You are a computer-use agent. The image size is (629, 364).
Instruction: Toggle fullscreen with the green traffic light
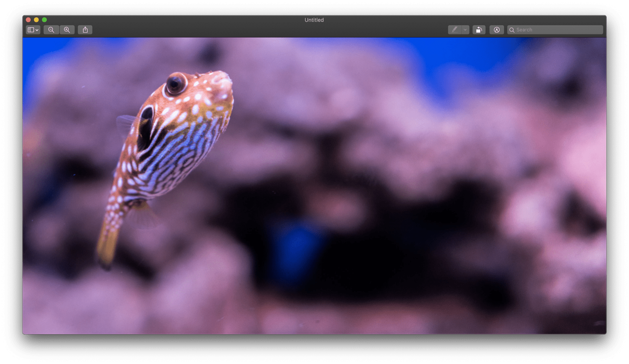click(44, 20)
